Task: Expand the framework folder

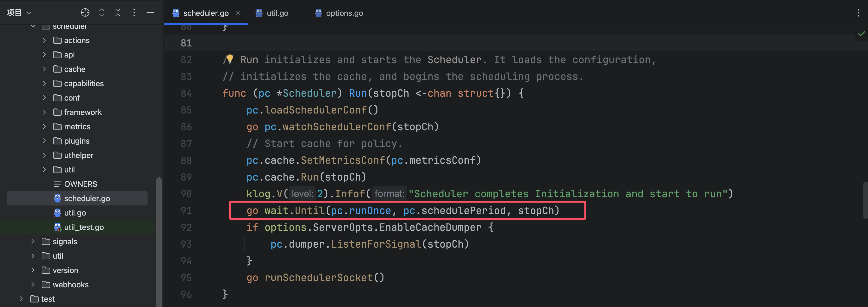Action: point(44,112)
